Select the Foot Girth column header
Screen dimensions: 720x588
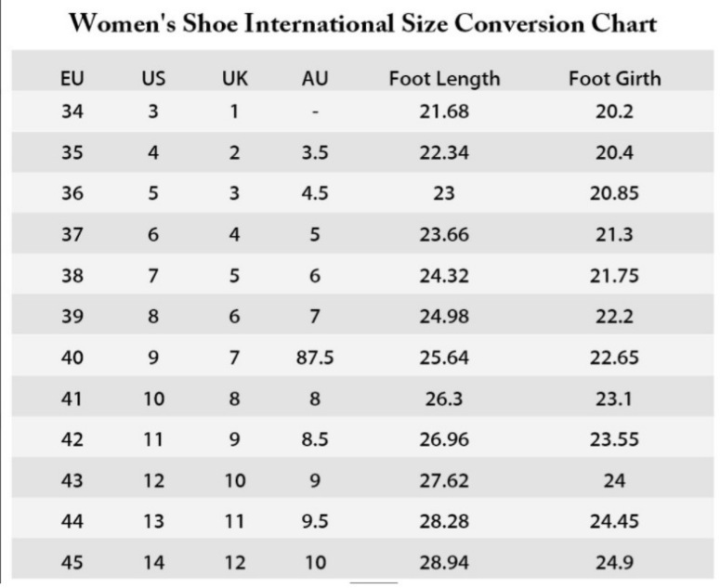(614, 79)
